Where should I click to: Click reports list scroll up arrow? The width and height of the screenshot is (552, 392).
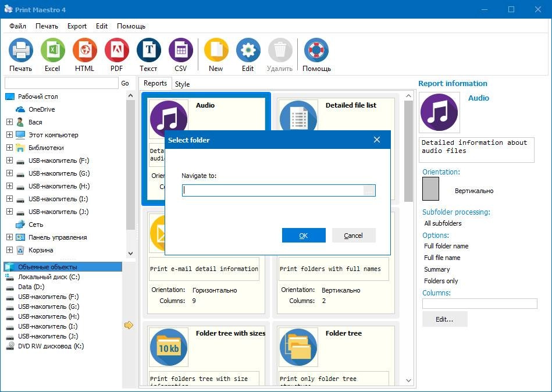408,96
